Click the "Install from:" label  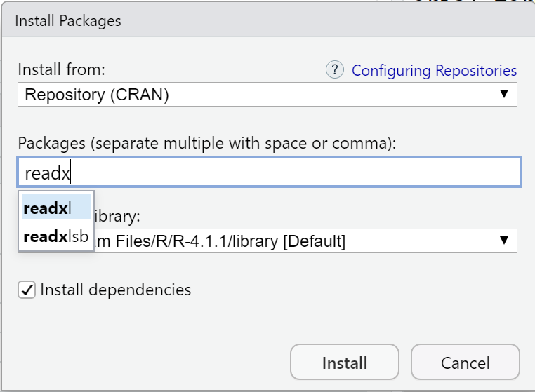pos(60,70)
